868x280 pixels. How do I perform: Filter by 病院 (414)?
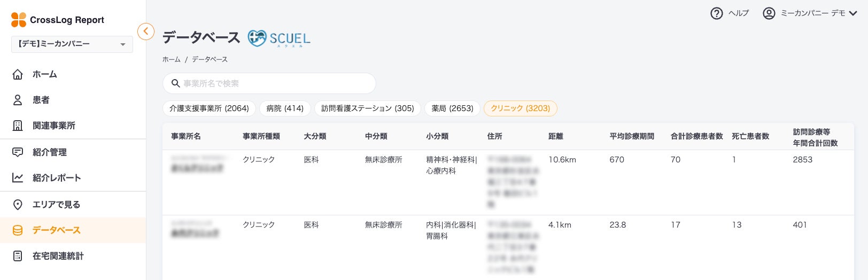(x=285, y=108)
